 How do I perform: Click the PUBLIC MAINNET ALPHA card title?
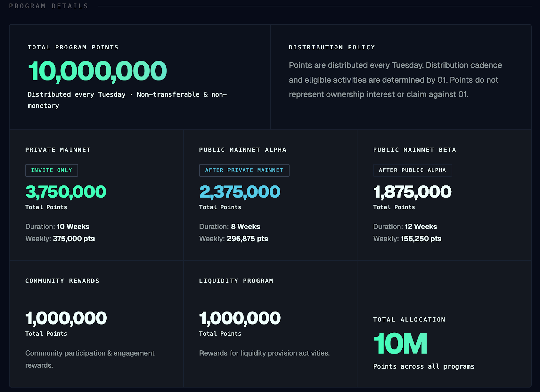243,150
